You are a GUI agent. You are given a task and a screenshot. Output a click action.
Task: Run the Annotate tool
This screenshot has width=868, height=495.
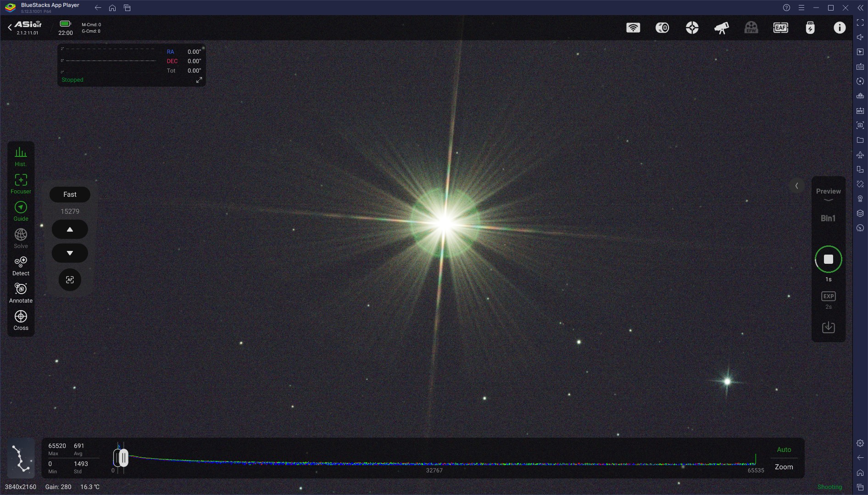point(21,293)
